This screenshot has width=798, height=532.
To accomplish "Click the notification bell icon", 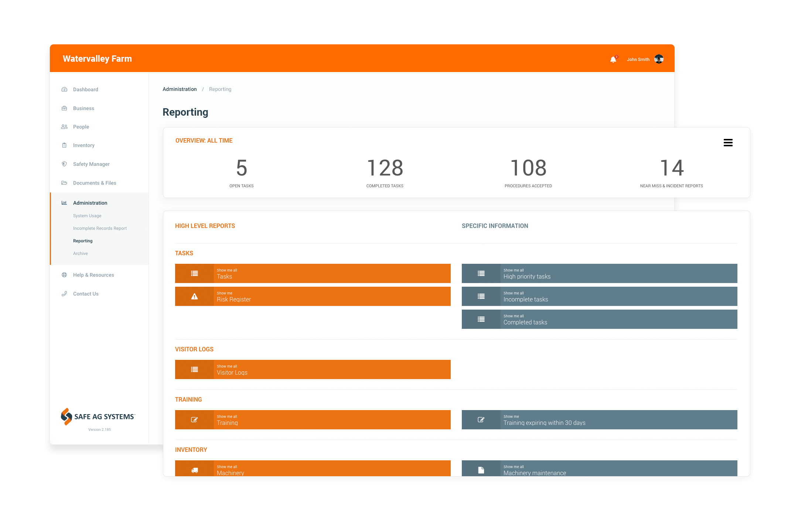I will 613,59.
